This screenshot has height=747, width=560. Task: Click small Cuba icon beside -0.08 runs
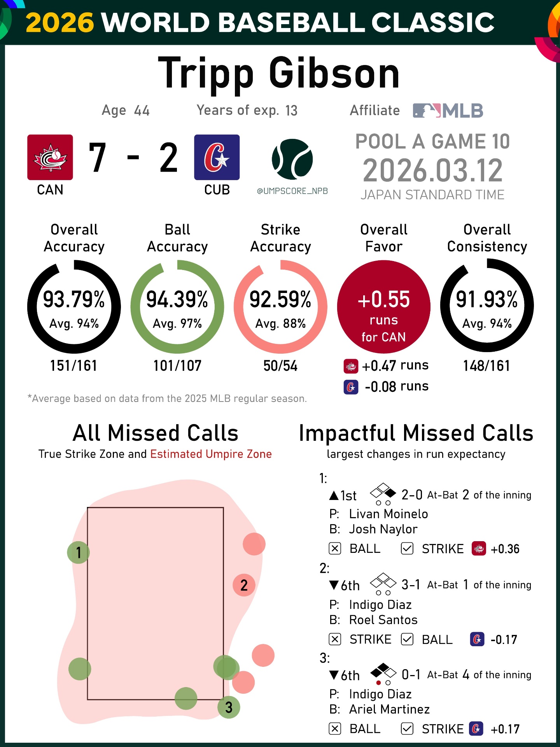point(351,387)
